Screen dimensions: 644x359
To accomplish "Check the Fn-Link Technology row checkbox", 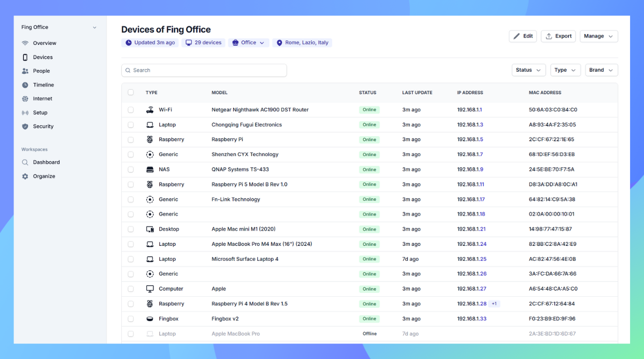I will [x=131, y=199].
